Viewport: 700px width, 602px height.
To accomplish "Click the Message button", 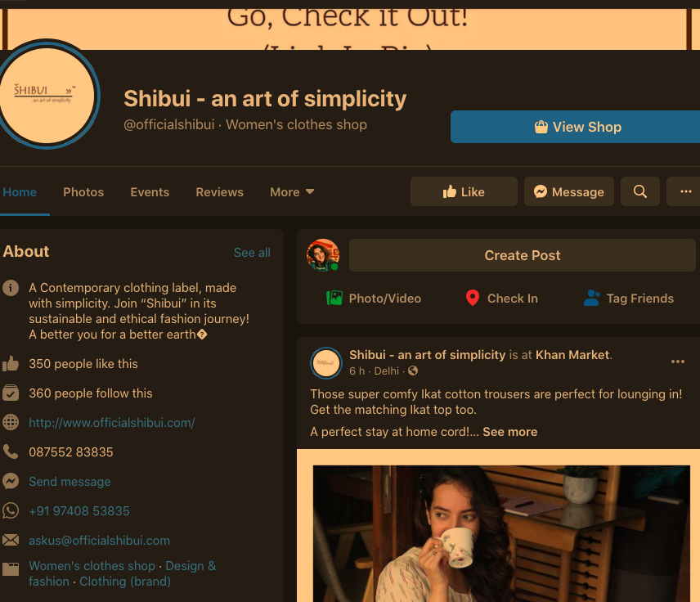I will coord(569,191).
